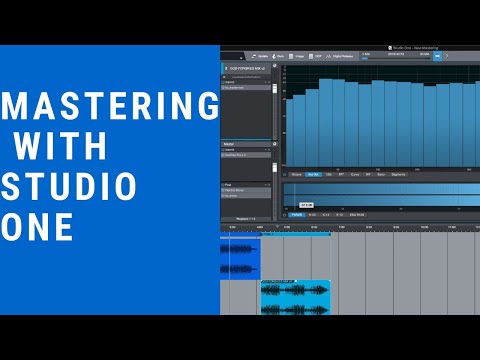
Task: Select the plugin row below Pipeline Stereo
Action: click(246, 196)
